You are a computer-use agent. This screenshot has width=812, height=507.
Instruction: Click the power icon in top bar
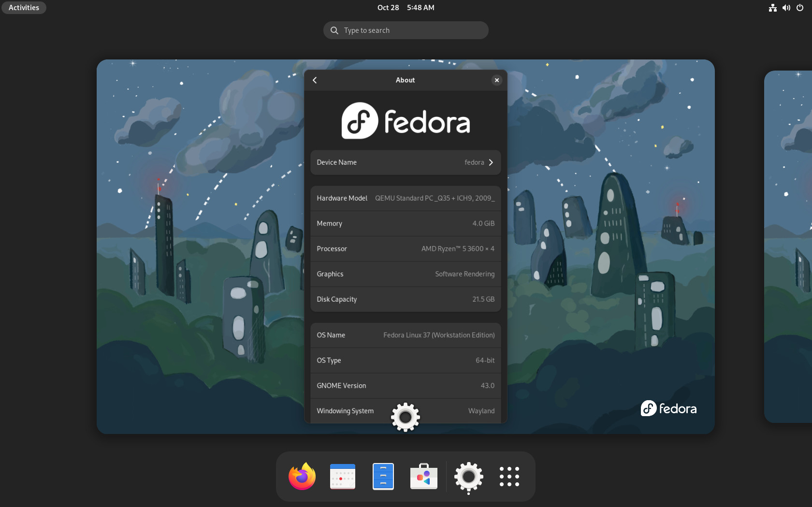point(800,8)
